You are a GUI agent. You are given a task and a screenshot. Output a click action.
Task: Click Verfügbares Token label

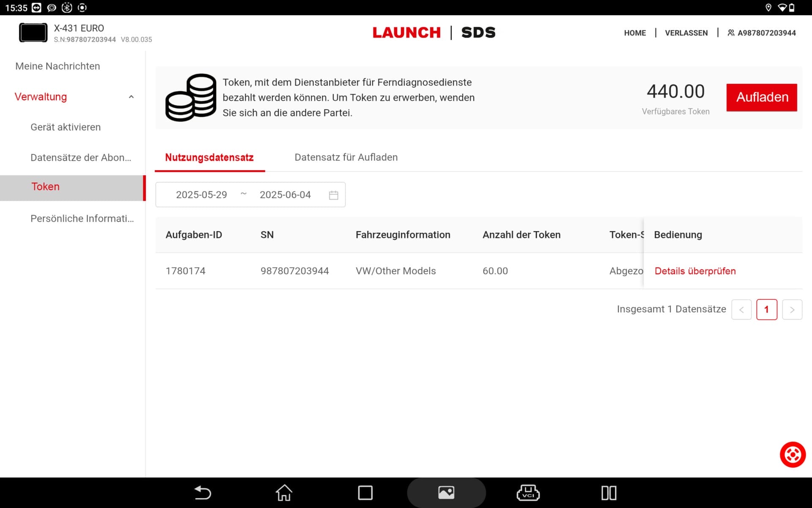point(675,111)
